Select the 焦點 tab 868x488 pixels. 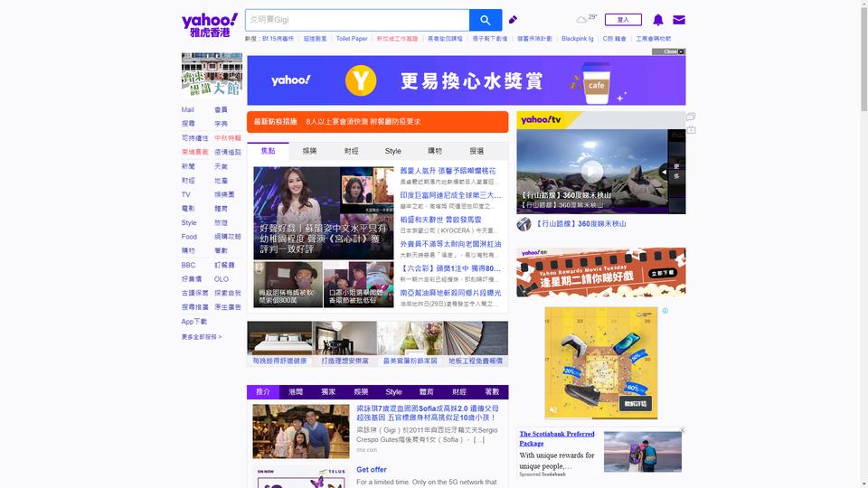268,151
